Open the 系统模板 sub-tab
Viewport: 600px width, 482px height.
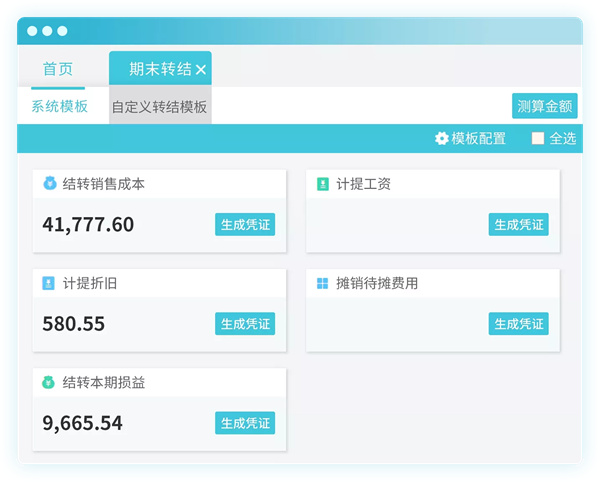click(59, 106)
